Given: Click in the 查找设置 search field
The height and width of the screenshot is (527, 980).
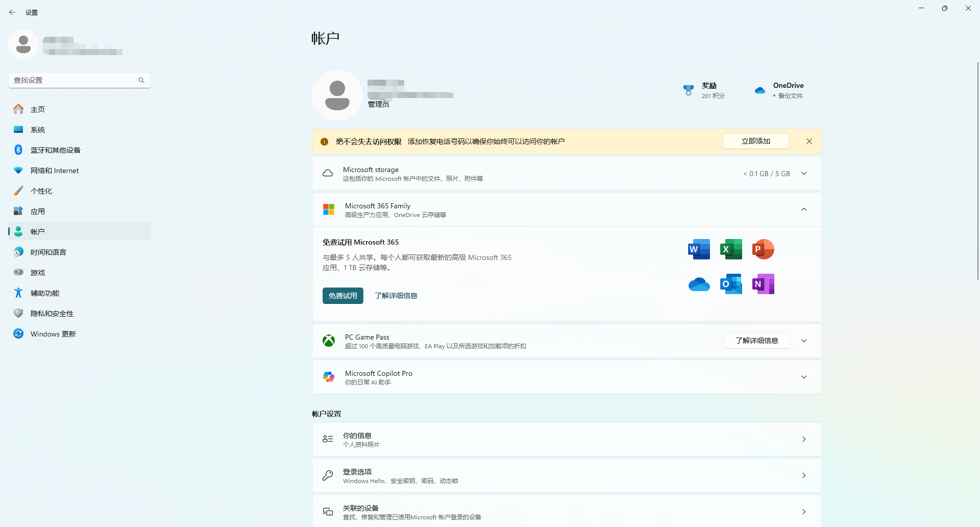Looking at the screenshot, I should [x=80, y=80].
